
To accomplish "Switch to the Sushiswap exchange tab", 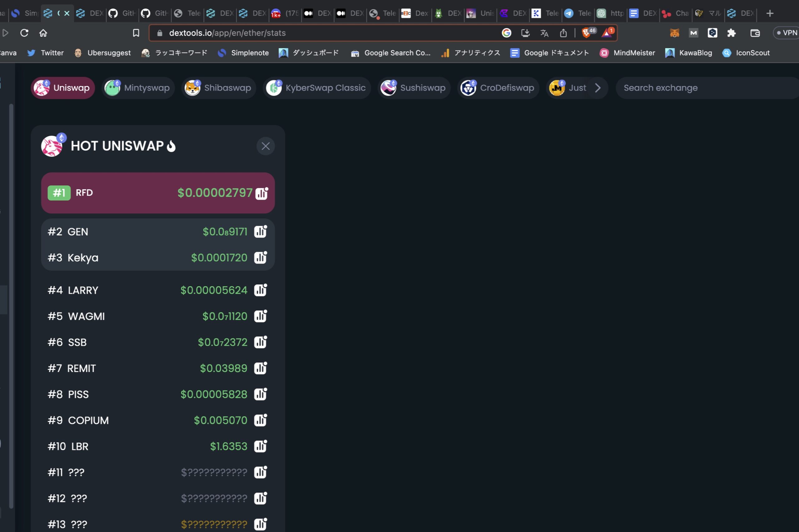I will point(414,88).
